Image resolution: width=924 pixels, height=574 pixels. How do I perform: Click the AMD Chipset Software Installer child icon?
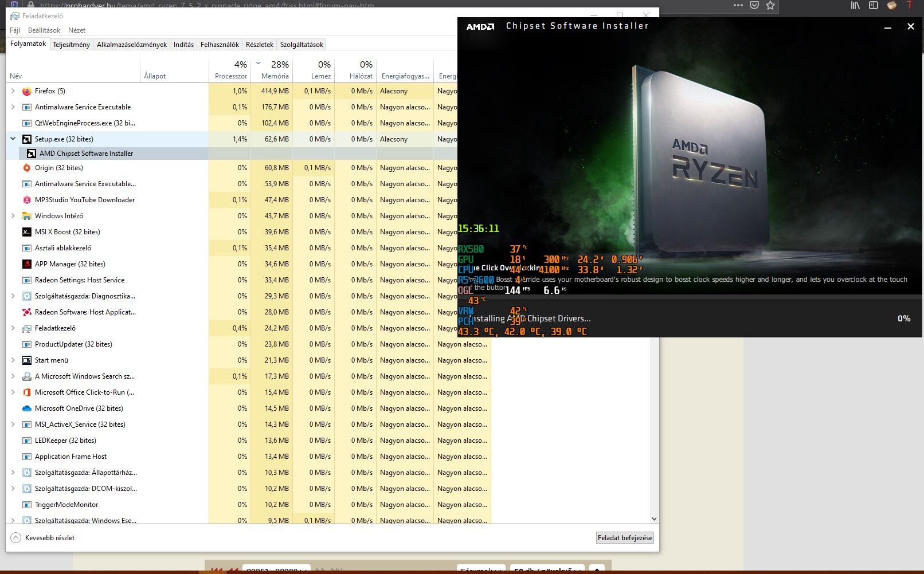[31, 154]
